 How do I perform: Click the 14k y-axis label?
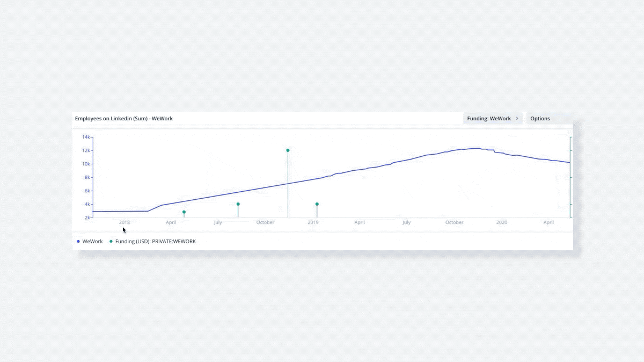pyautogui.click(x=86, y=137)
